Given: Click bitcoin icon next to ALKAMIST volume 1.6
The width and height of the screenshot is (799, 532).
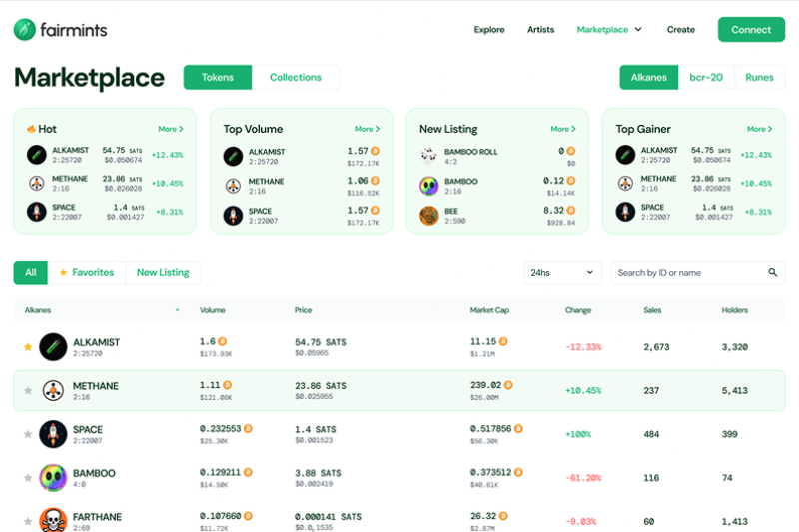Looking at the screenshot, I should tap(222, 341).
